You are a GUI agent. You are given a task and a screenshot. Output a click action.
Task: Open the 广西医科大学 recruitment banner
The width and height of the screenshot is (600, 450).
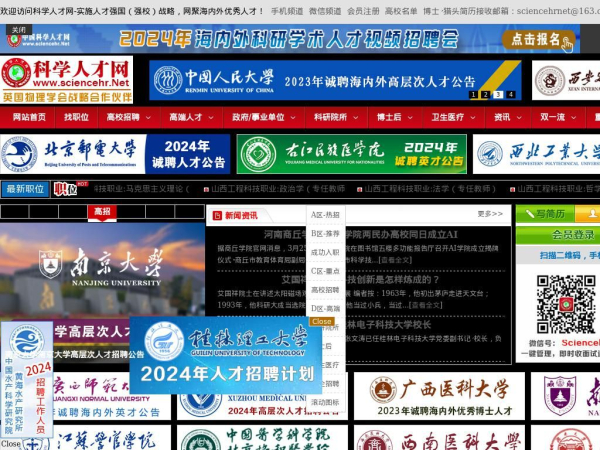[439, 396]
